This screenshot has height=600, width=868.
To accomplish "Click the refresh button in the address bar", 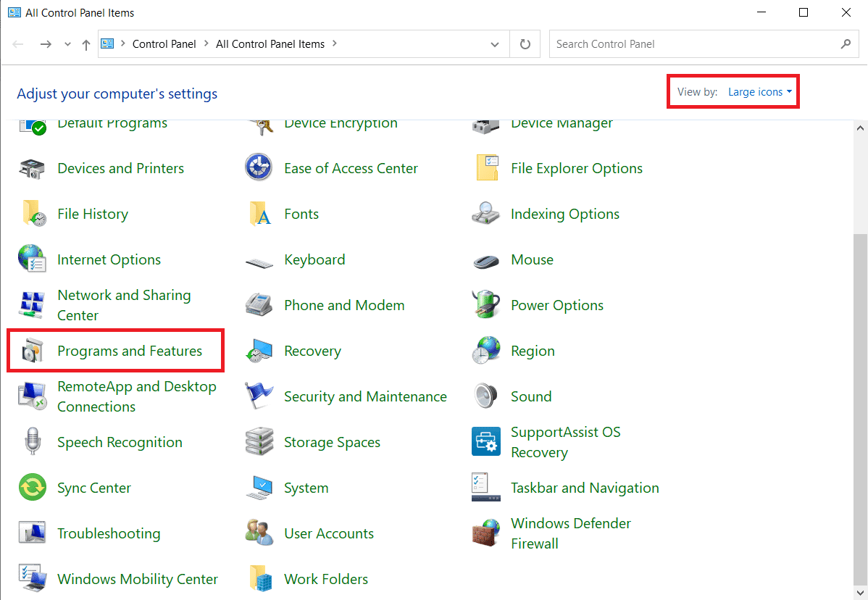I will [x=525, y=43].
